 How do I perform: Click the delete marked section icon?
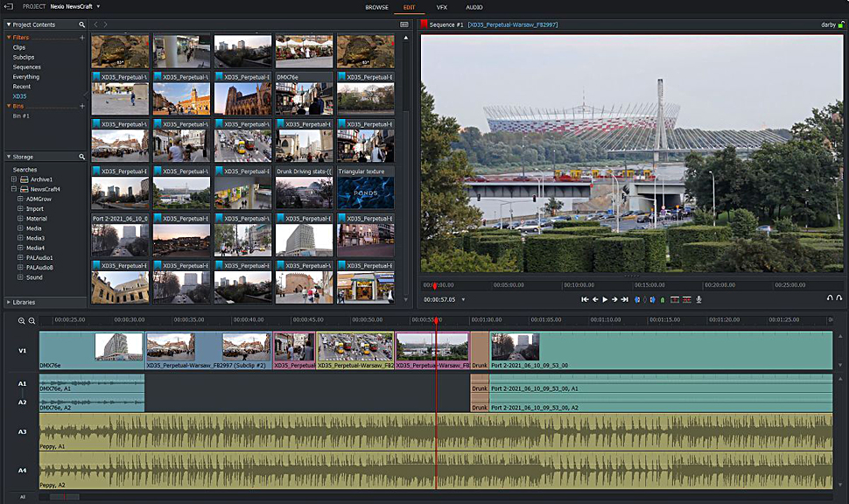pos(686,299)
